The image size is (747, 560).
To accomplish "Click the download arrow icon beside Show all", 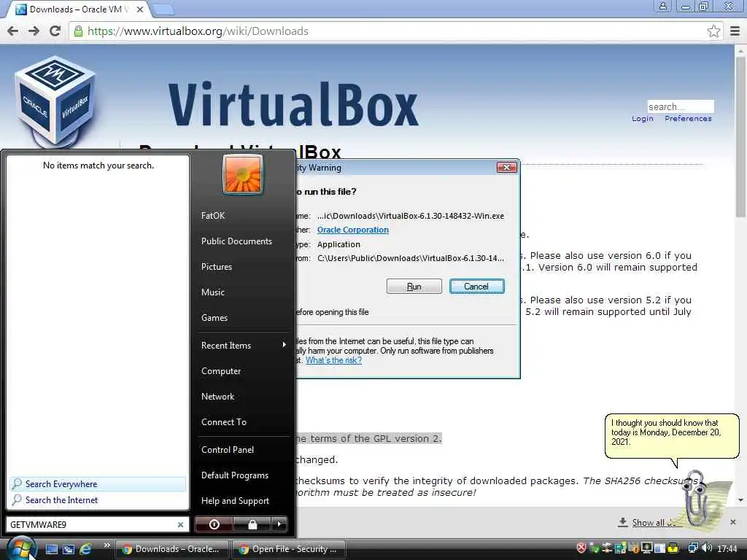I will click(622, 522).
